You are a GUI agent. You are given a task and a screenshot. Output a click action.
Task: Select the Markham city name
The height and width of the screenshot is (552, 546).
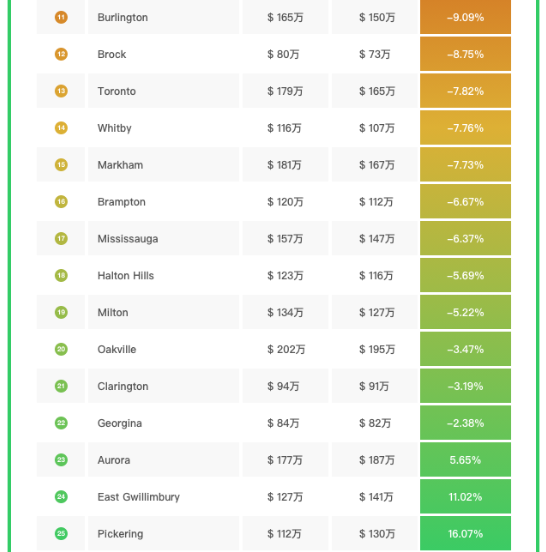point(120,165)
